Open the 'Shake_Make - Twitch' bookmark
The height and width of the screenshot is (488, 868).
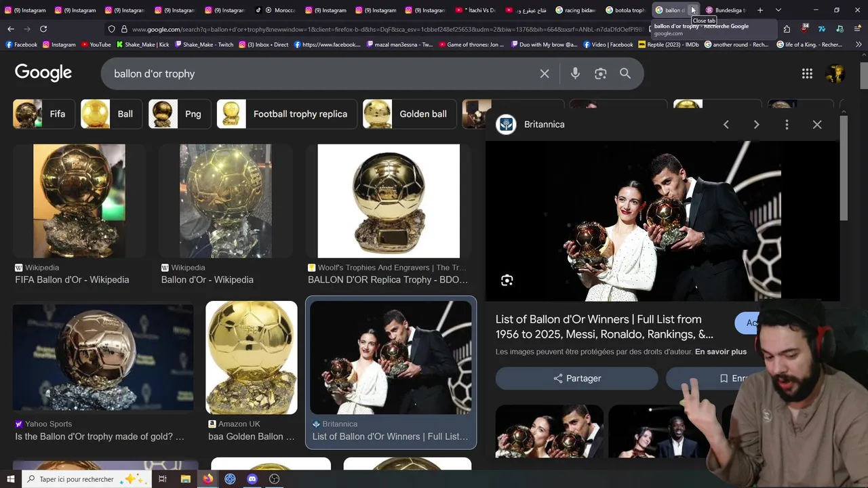click(203, 45)
